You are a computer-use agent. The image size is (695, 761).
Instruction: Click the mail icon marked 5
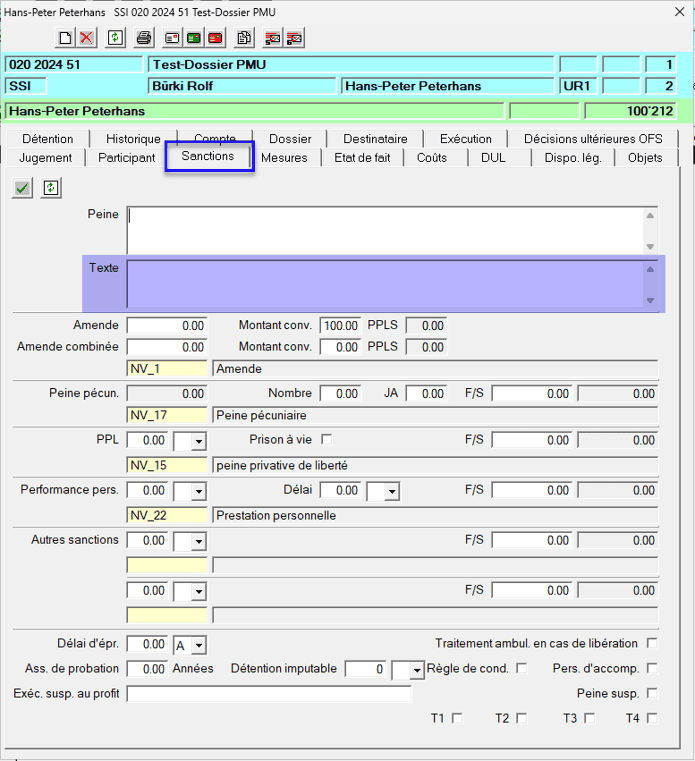click(273, 38)
